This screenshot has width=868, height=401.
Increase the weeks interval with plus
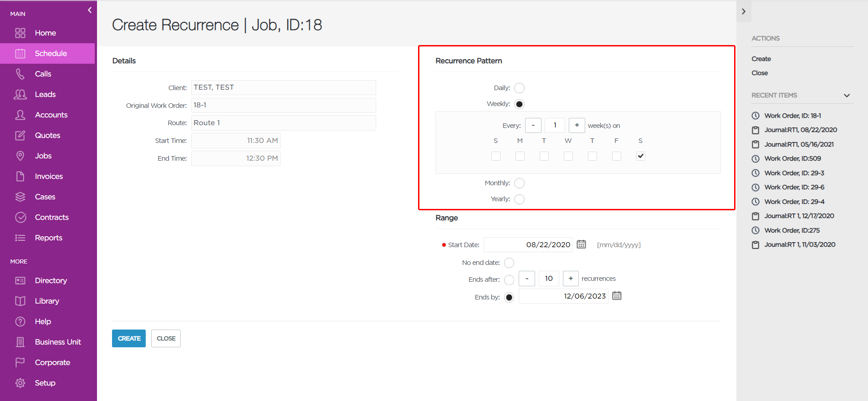point(577,125)
